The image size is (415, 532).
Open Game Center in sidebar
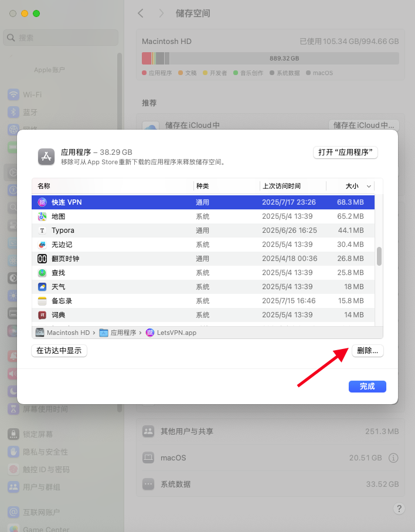tap(46, 528)
